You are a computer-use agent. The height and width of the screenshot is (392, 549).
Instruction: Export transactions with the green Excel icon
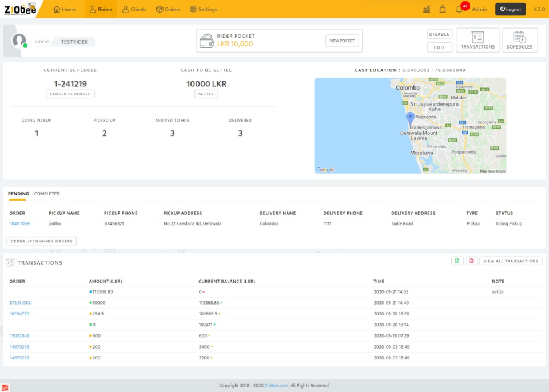tap(457, 261)
